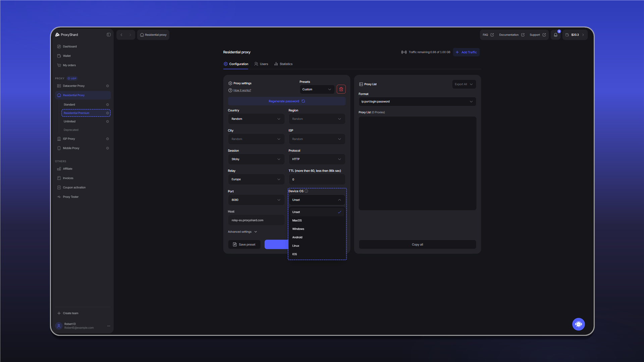Viewport: 644px width, 362px height.
Task: Open the wallet balance $20.3
Action: coord(575,35)
